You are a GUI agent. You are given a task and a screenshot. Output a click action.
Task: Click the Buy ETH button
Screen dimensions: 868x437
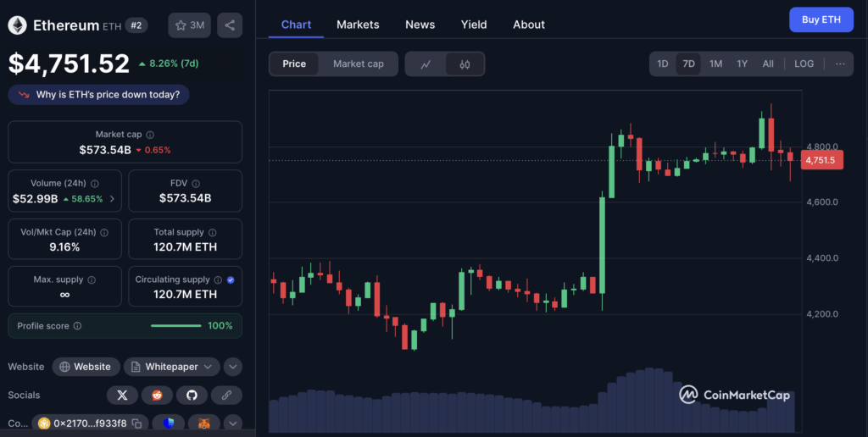tap(821, 19)
